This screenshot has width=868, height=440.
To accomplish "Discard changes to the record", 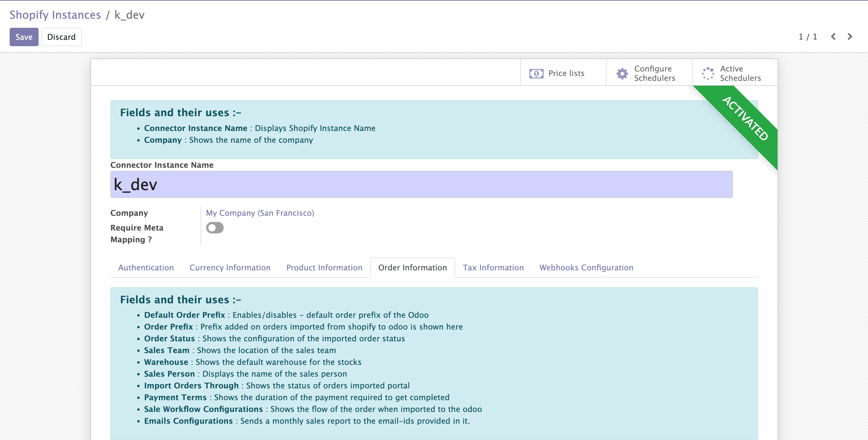I will (61, 37).
